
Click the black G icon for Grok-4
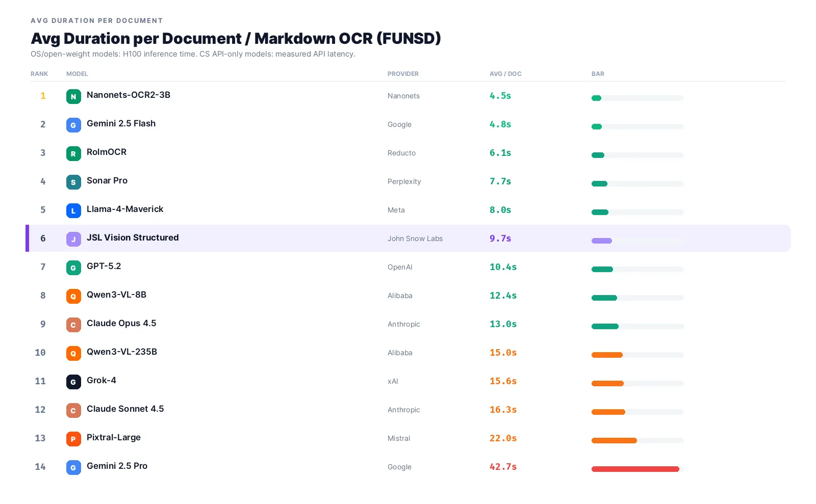73,382
